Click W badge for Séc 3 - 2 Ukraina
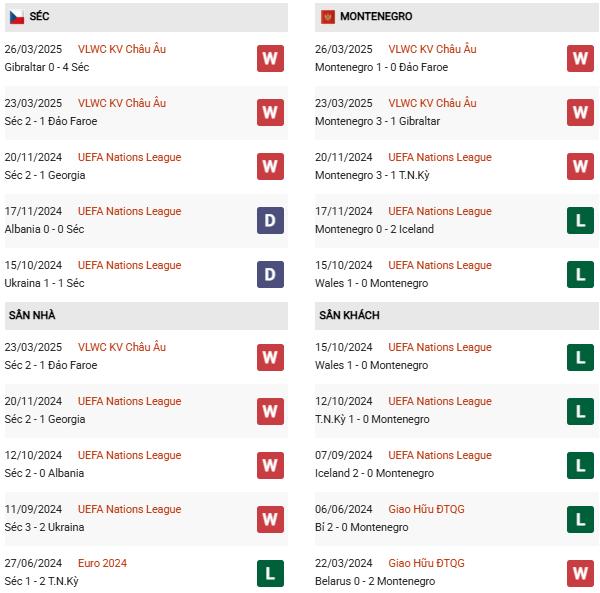 tap(270, 518)
